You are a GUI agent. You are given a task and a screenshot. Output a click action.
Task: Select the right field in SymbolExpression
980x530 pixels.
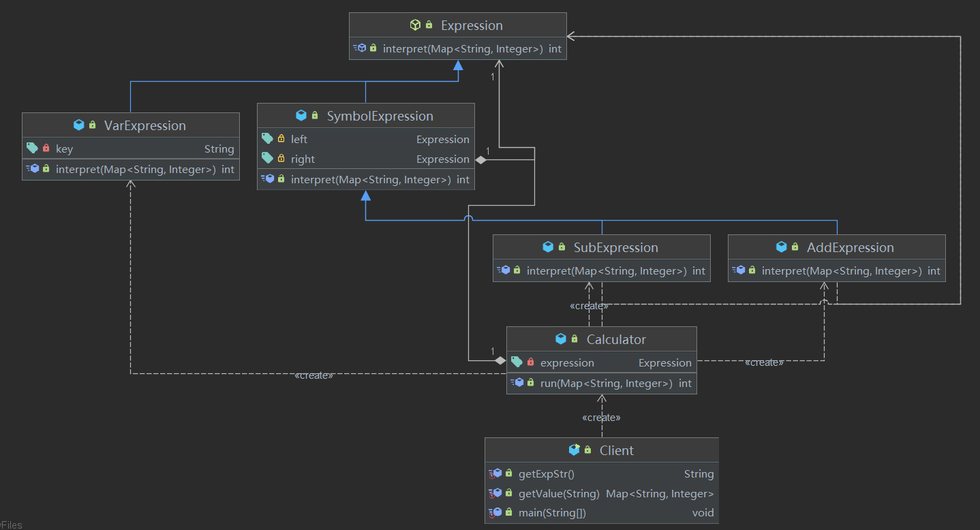(303, 159)
